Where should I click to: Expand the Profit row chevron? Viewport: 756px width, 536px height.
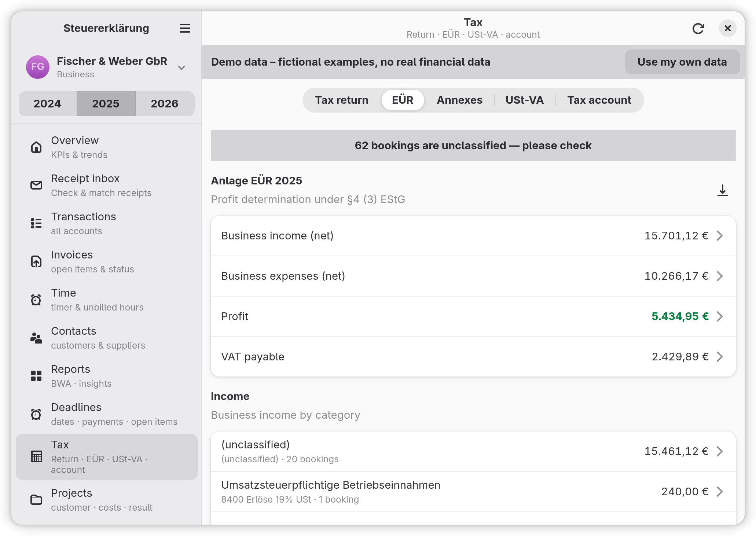click(x=720, y=316)
